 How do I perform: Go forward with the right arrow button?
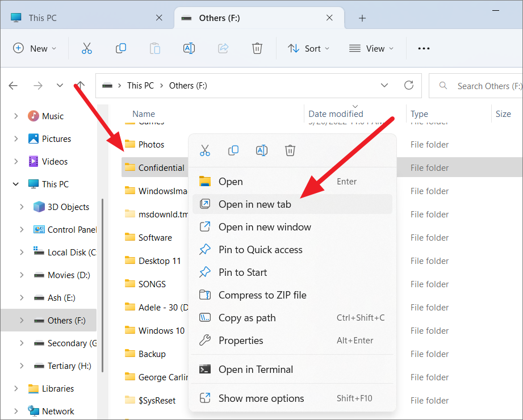click(38, 86)
